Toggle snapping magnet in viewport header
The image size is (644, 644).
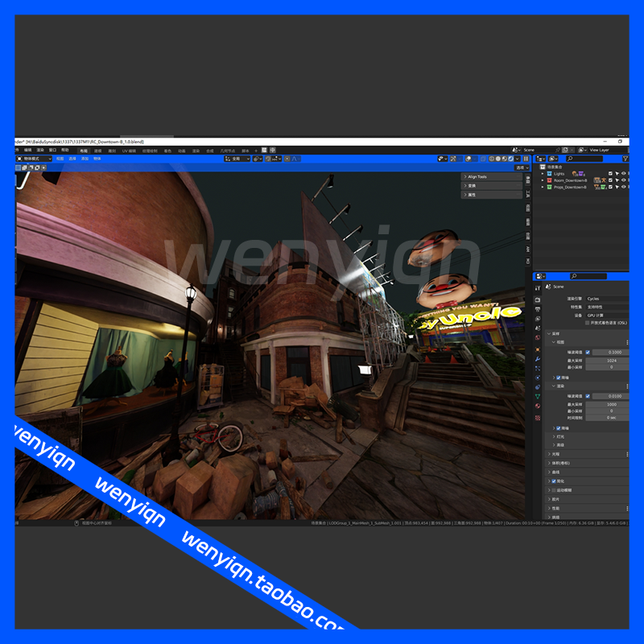pos(268,159)
